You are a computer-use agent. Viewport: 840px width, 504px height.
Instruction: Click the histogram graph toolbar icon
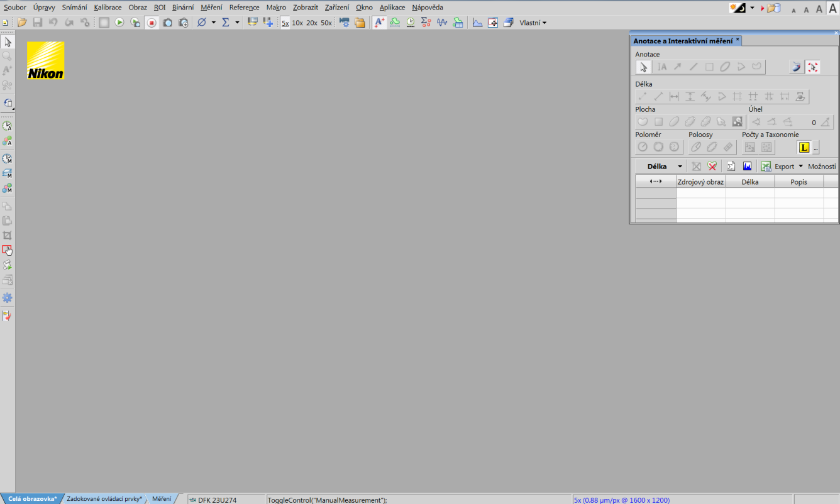(x=477, y=23)
